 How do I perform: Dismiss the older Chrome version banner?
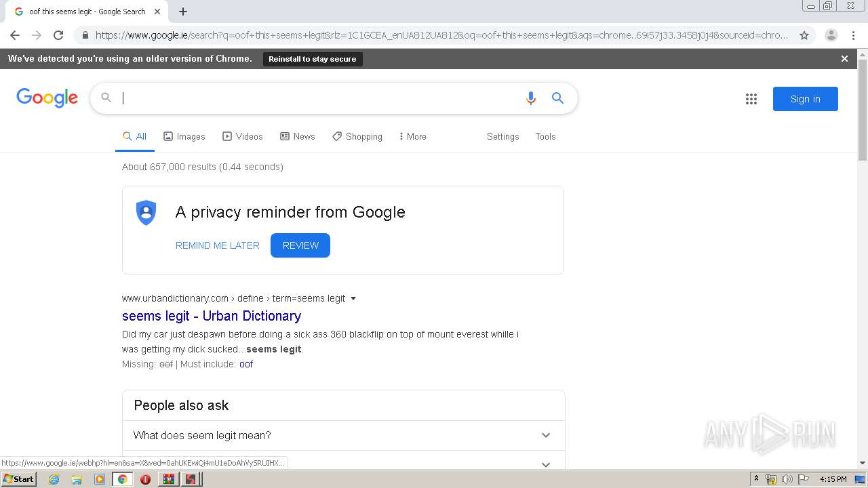pos(844,59)
